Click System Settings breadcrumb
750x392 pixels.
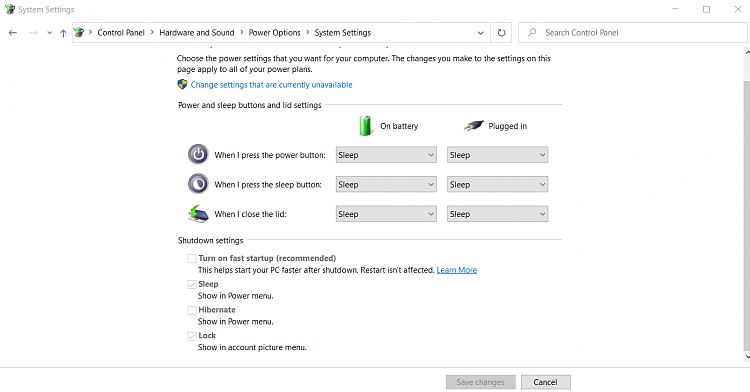(x=342, y=33)
